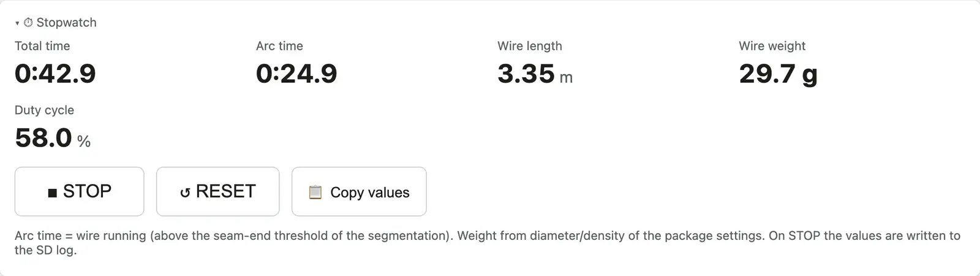Click the Arc time label
This screenshot has height=276, width=980.
(279, 46)
